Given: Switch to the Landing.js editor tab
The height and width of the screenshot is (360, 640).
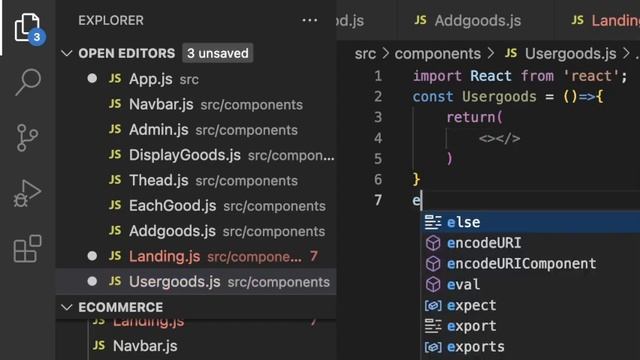Looking at the screenshot, I should [x=598, y=20].
